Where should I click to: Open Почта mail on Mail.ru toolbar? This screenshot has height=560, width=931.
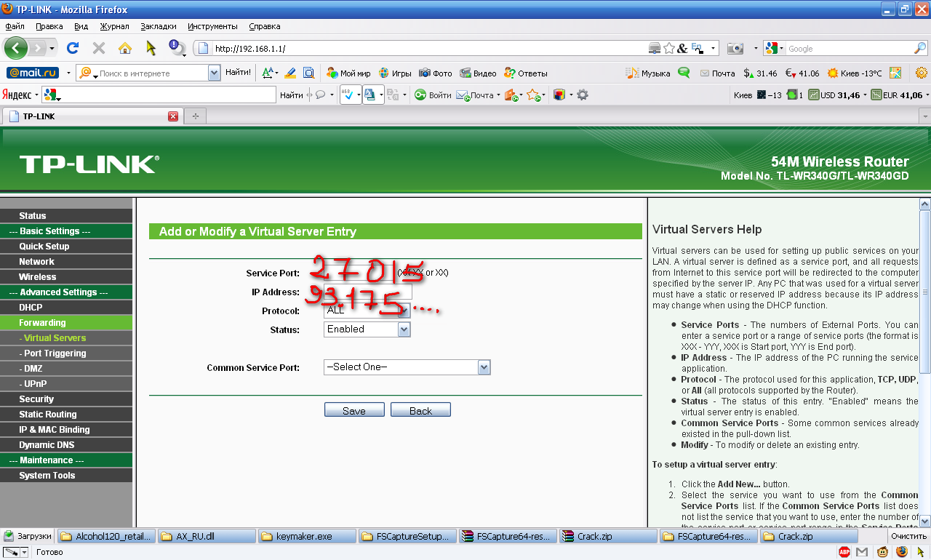tap(717, 73)
